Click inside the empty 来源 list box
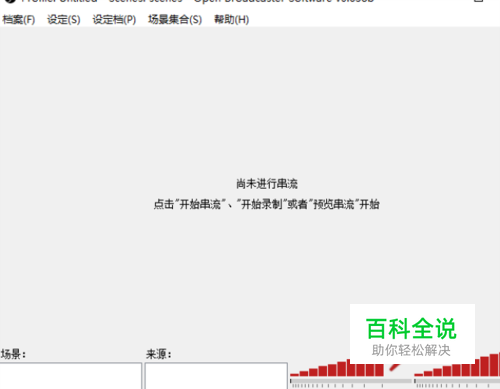500x389 pixels. [216, 376]
